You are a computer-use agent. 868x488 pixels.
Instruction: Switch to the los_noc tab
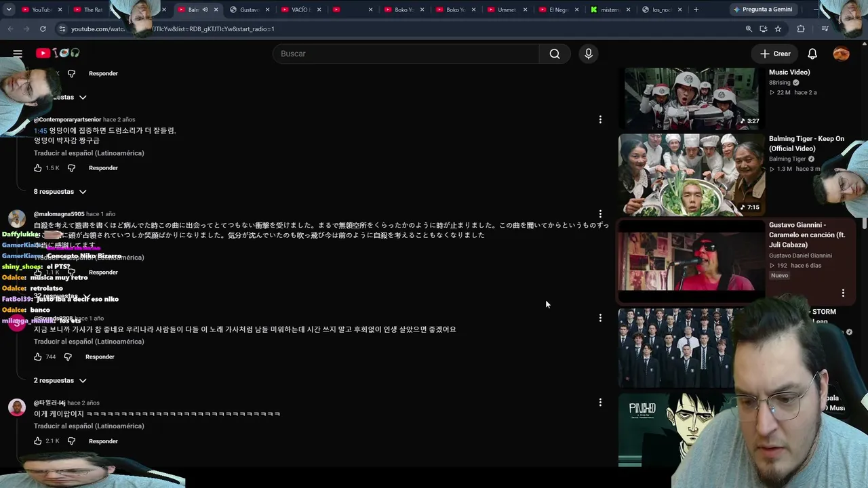[x=663, y=9]
